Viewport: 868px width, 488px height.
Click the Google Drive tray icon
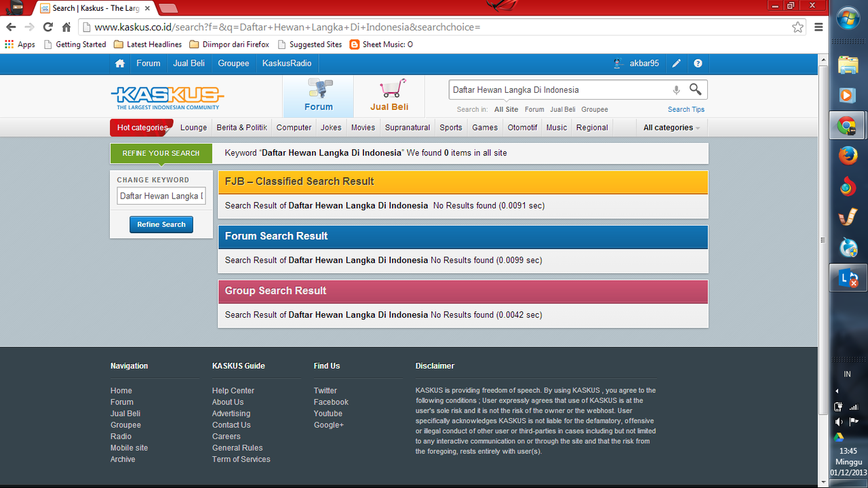[839, 437]
